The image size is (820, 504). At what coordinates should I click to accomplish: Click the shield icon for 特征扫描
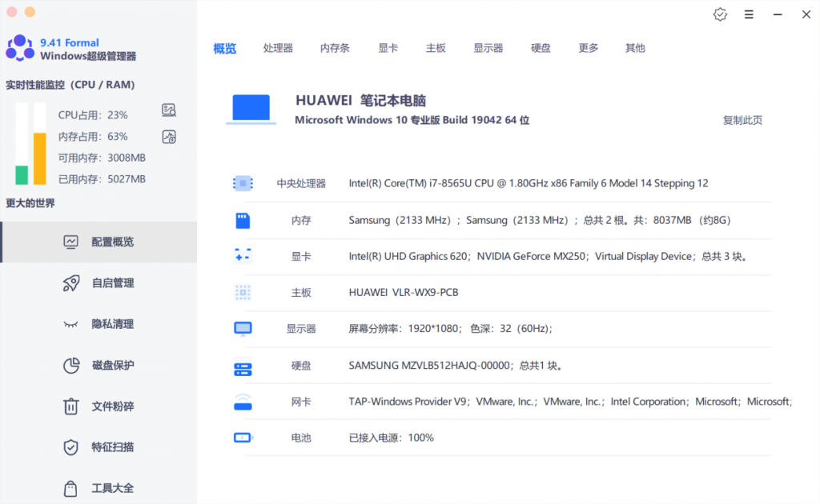[x=70, y=447]
